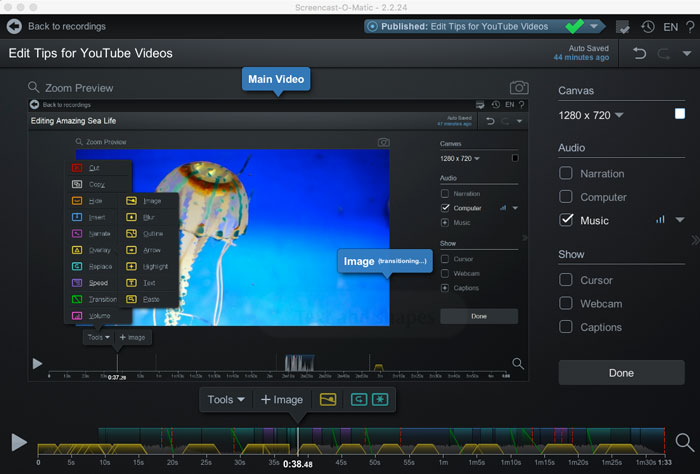Click the Back to recordings arrow icon
This screenshot has width=700, height=474.
[x=14, y=26]
